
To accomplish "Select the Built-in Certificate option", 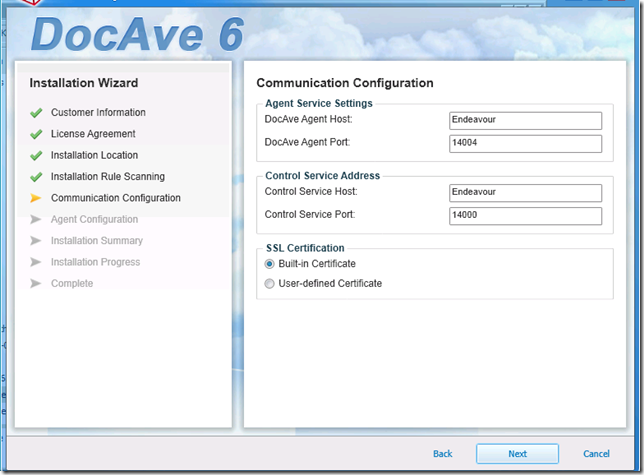I will (x=269, y=264).
